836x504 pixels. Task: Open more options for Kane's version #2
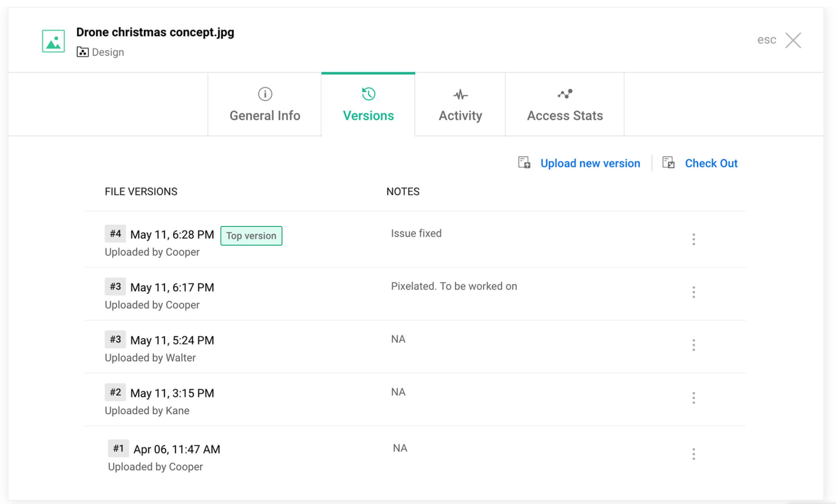694,398
